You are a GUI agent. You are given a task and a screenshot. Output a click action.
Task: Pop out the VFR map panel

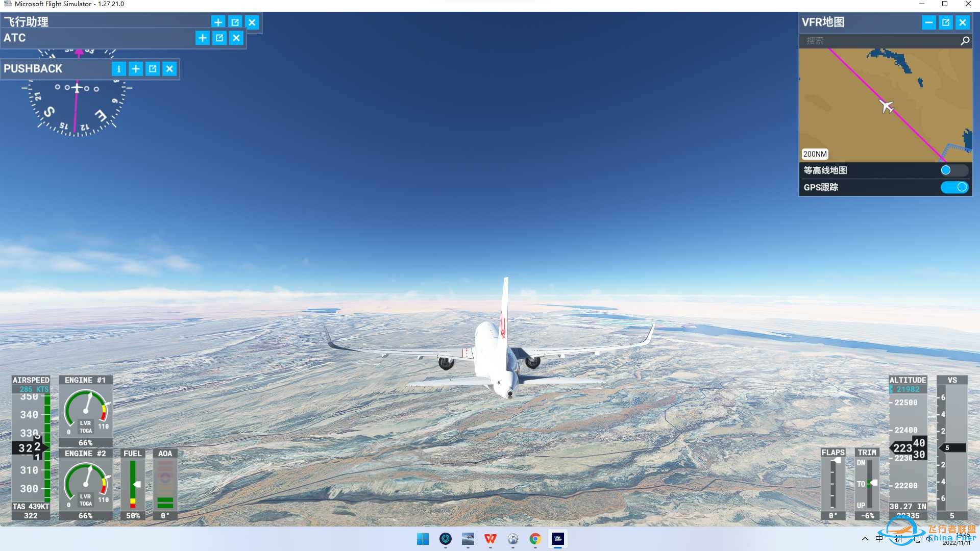pyautogui.click(x=946, y=22)
